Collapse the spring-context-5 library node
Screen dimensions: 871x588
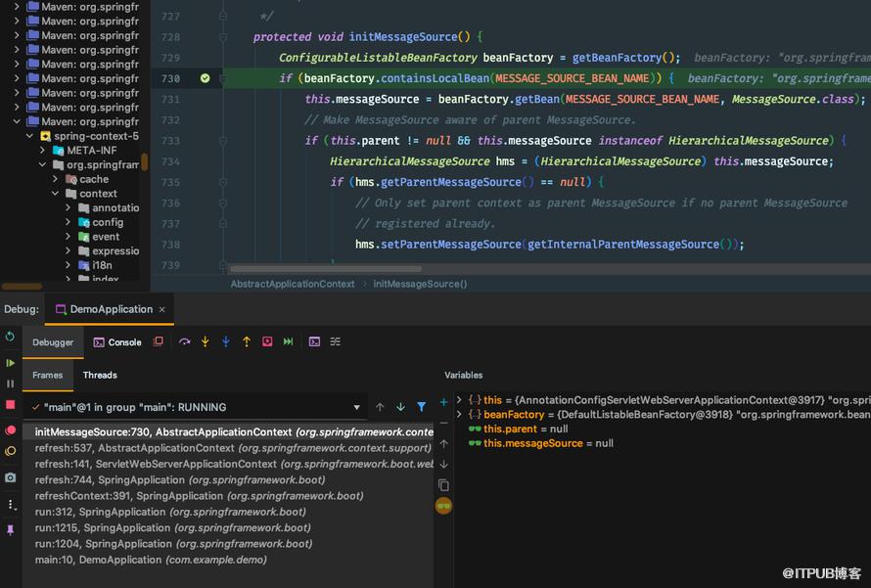coord(29,136)
